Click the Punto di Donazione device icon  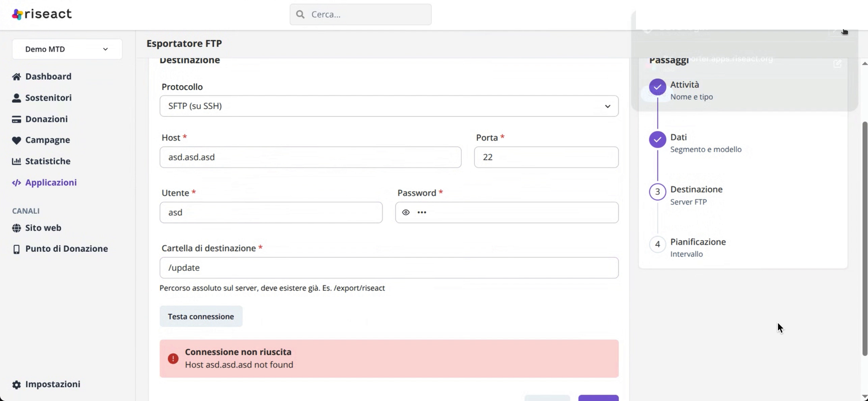coord(17,249)
